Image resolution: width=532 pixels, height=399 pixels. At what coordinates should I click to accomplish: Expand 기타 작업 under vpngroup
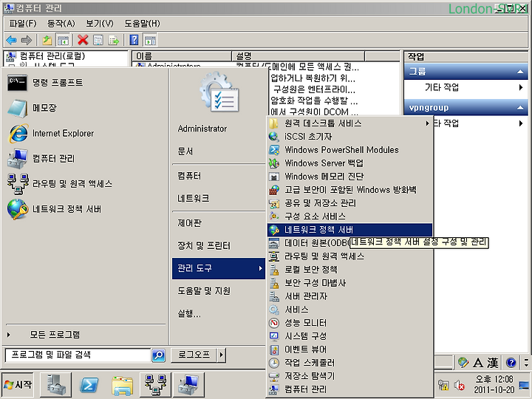481,123
